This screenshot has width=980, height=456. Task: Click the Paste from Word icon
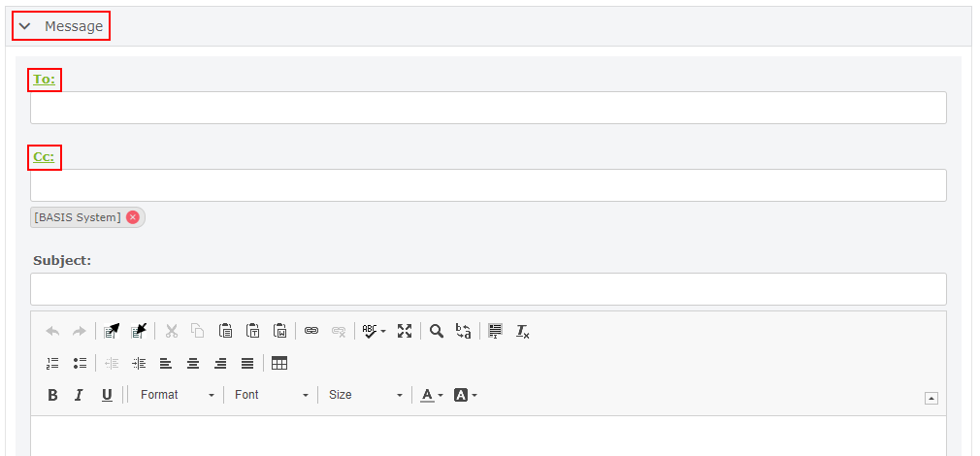279,331
